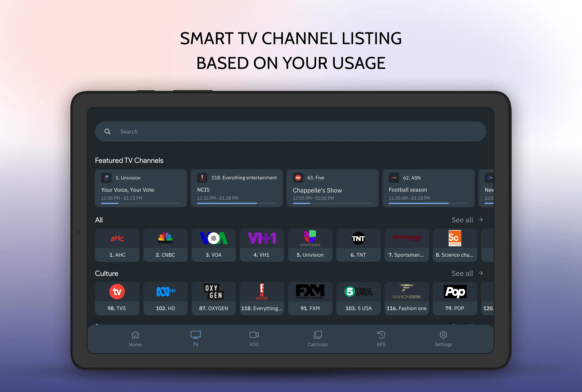Open the Catchups tab
582x392 pixels.
[x=318, y=339]
